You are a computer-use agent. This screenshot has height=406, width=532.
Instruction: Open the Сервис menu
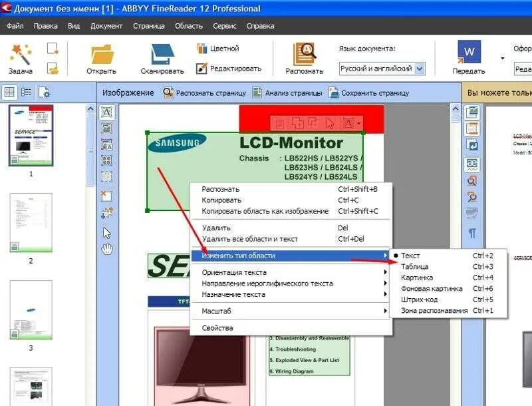tap(225, 26)
